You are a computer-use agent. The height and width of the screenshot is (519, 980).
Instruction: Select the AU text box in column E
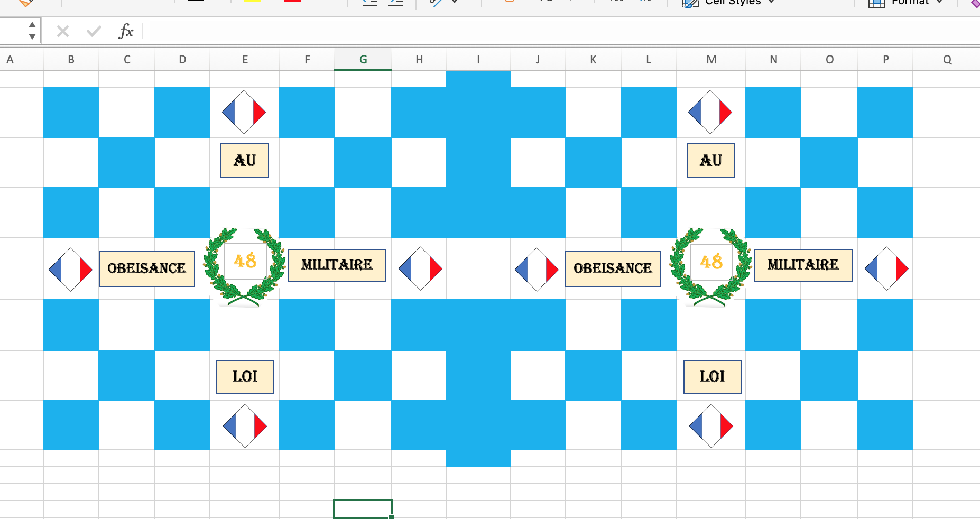(245, 161)
